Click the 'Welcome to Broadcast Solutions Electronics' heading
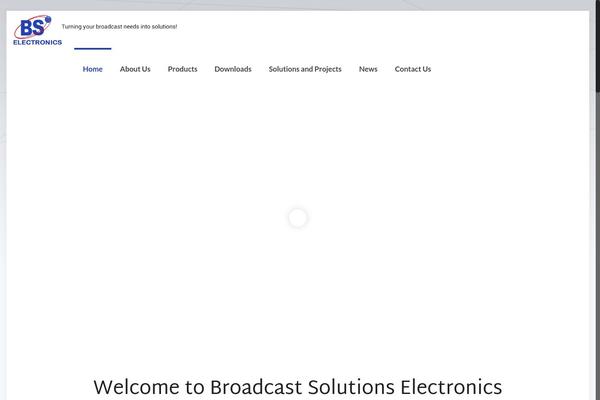 point(298,387)
